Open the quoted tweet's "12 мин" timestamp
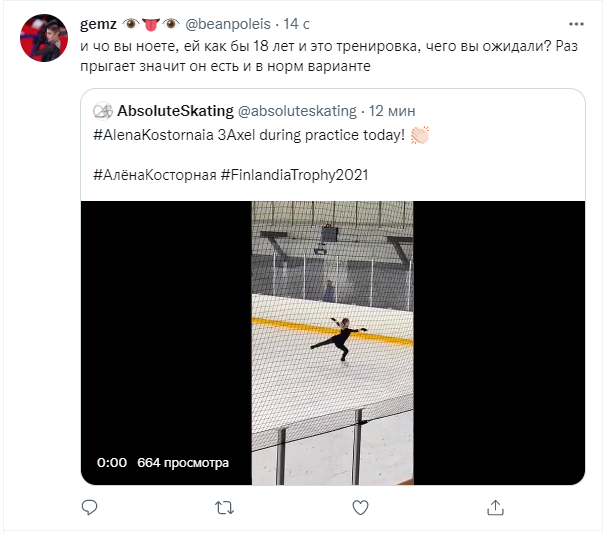 393,110
